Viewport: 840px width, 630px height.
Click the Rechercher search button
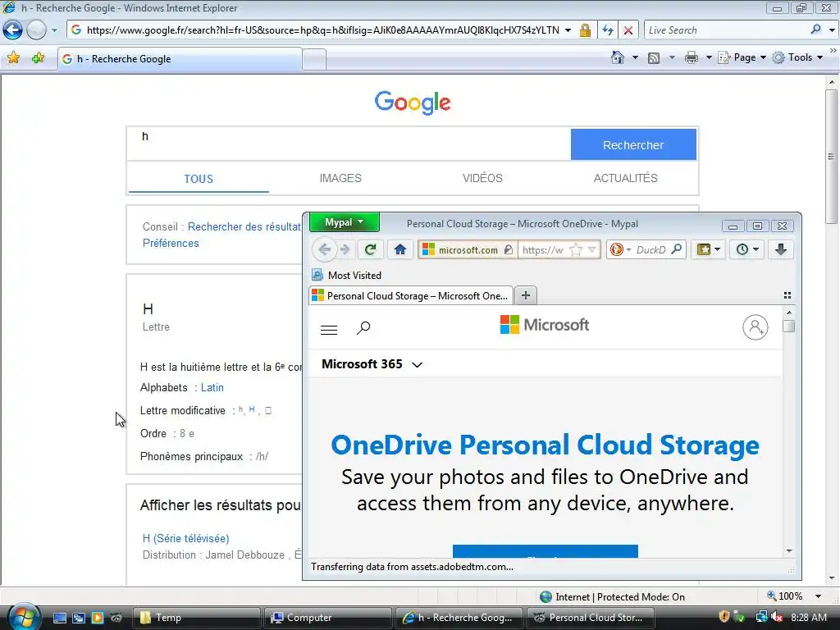633,144
